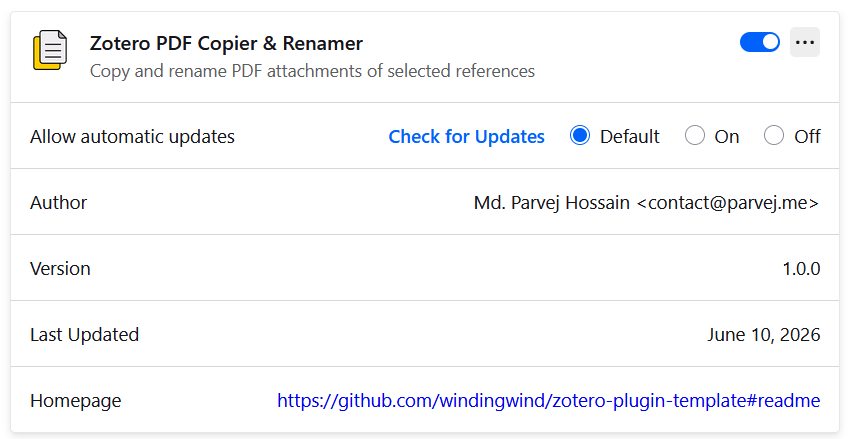Select the Off automatic updates radio button

click(x=774, y=136)
